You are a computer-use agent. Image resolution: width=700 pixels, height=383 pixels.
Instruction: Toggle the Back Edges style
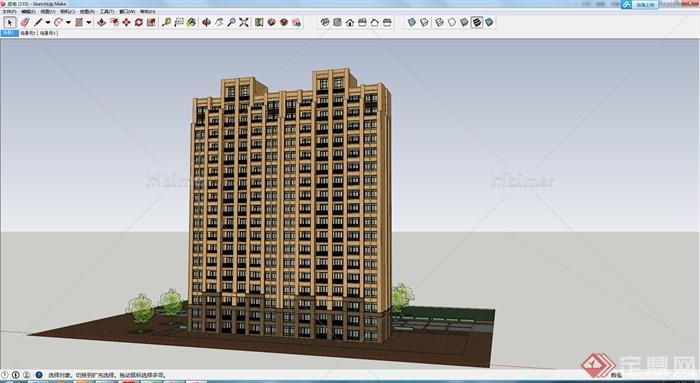tap(424, 22)
